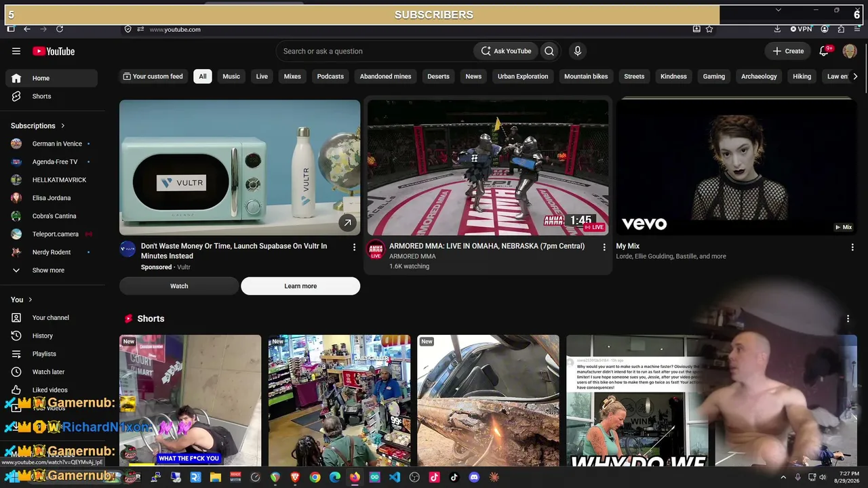868x488 pixels.
Task: Select the Podcasts filter chip
Action: tap(330, 77)
